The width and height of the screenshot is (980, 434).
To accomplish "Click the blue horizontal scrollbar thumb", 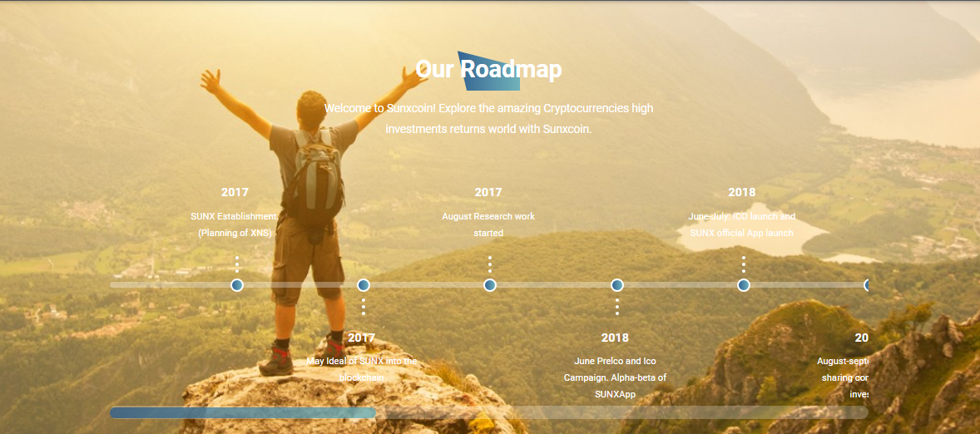I will click(x=243, y=412).
